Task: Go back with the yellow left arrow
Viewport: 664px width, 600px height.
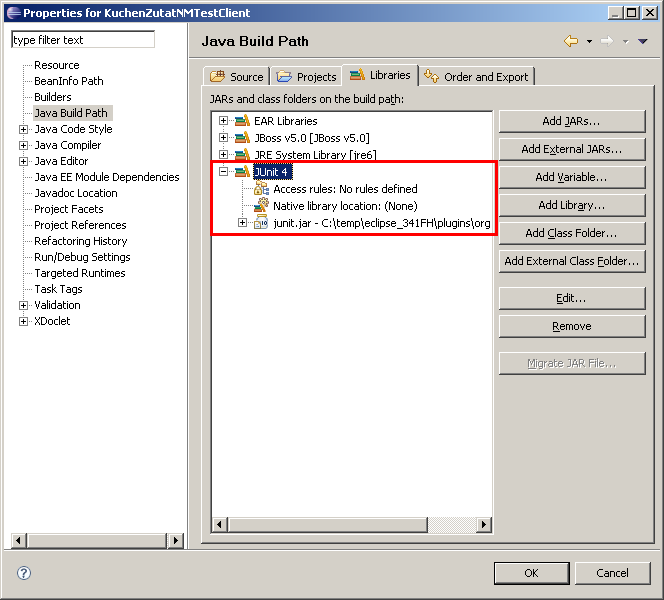Action: (571, 41)
